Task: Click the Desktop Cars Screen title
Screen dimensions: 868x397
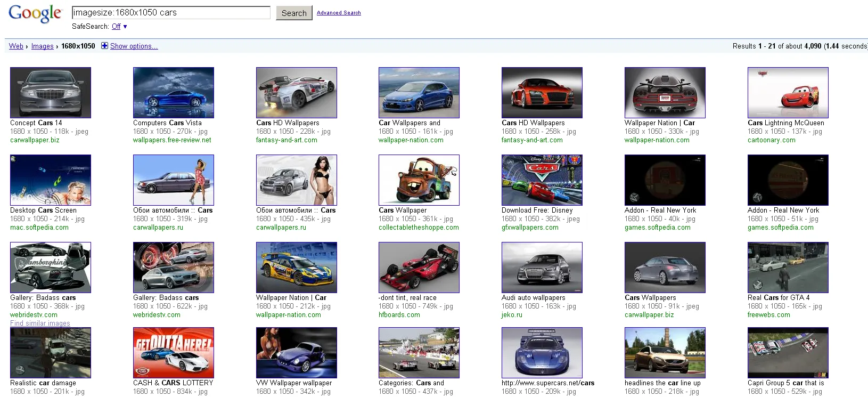Action: click(x=43, y=210)
